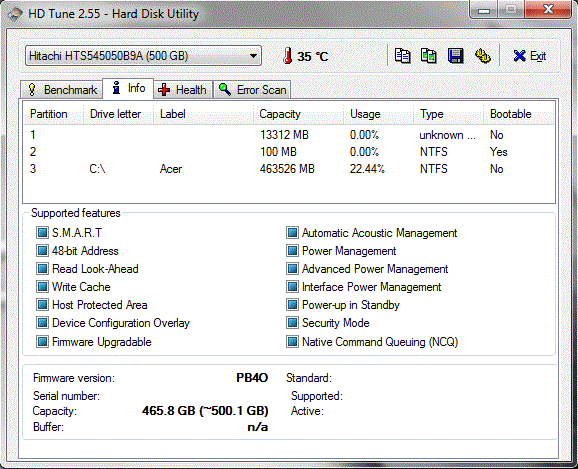Select the Info tab
The width and height of the screenshot is (578, 469).
click(x=128, y=88)
